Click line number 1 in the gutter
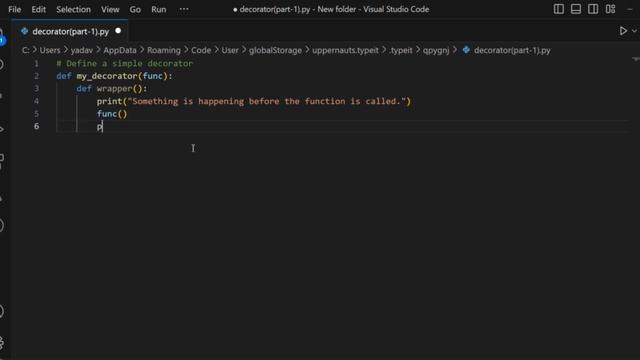Viewport: 640px width, 360px height. click(x=36, y=64)
